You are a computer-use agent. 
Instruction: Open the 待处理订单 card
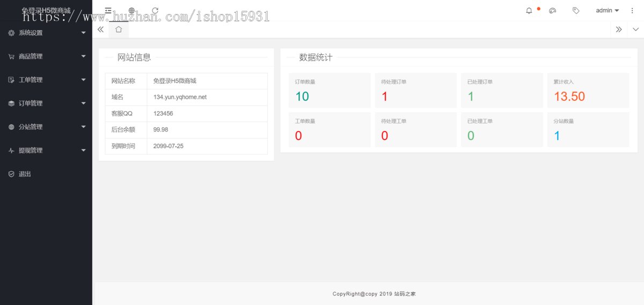416,90
